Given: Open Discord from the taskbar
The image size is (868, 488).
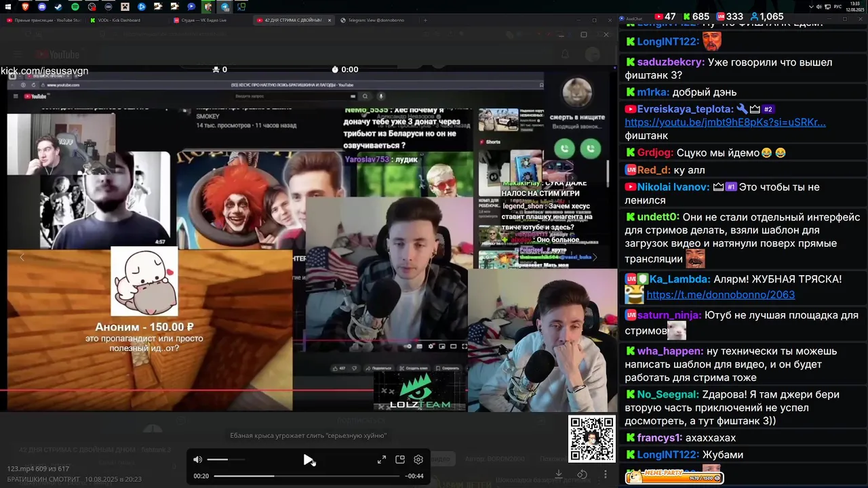Looking at the screenshot, I should 42,6.
